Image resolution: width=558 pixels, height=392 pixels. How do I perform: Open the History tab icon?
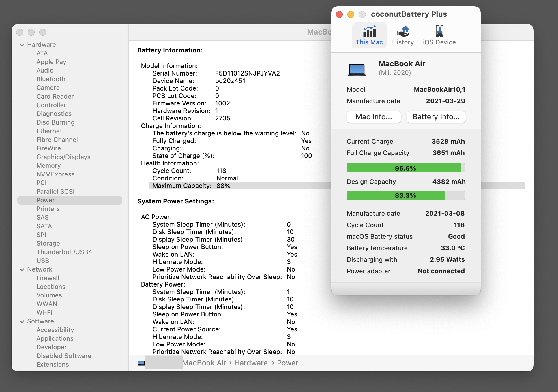click(x=403, y=31)
